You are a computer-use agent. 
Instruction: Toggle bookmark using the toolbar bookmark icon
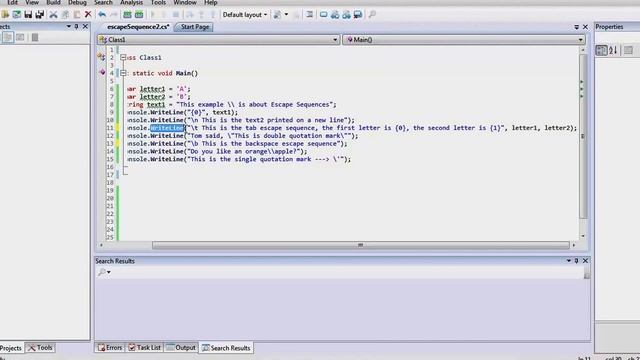click(x=324, y=15)
